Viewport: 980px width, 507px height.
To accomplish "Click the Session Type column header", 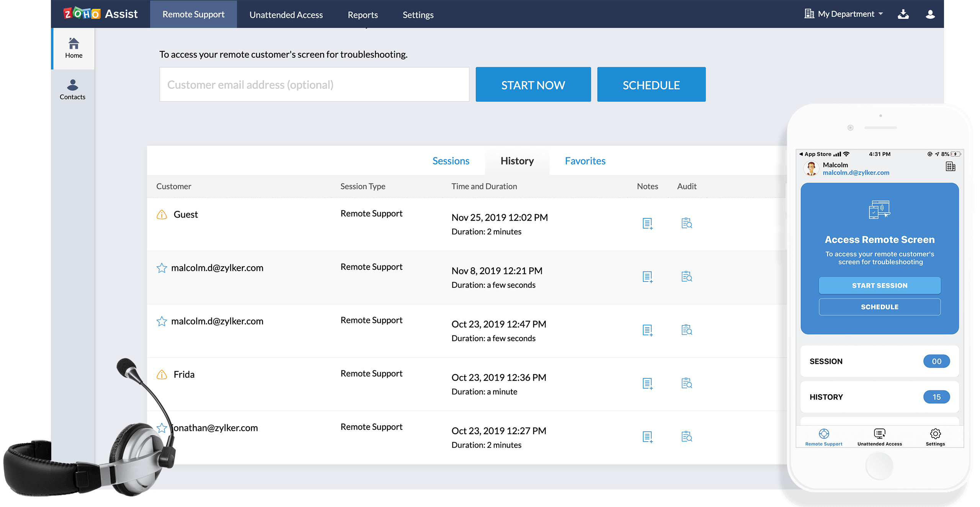I will [x=363, y=186].
